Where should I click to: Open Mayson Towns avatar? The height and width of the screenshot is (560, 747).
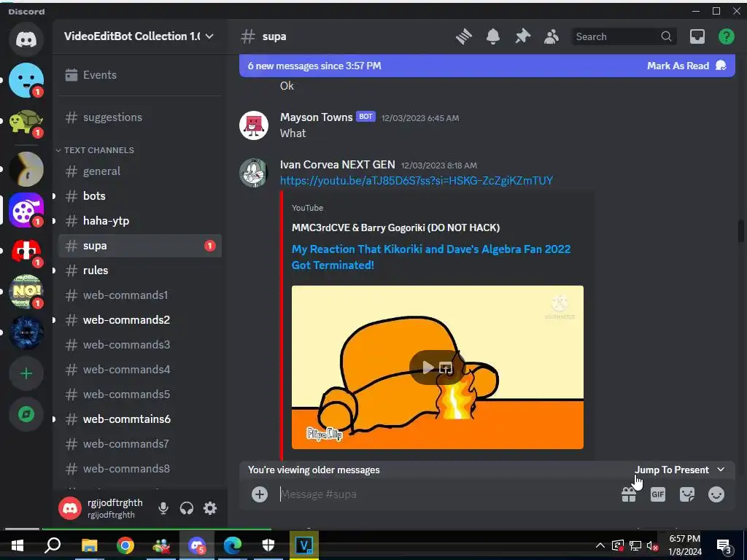point(253,125)
